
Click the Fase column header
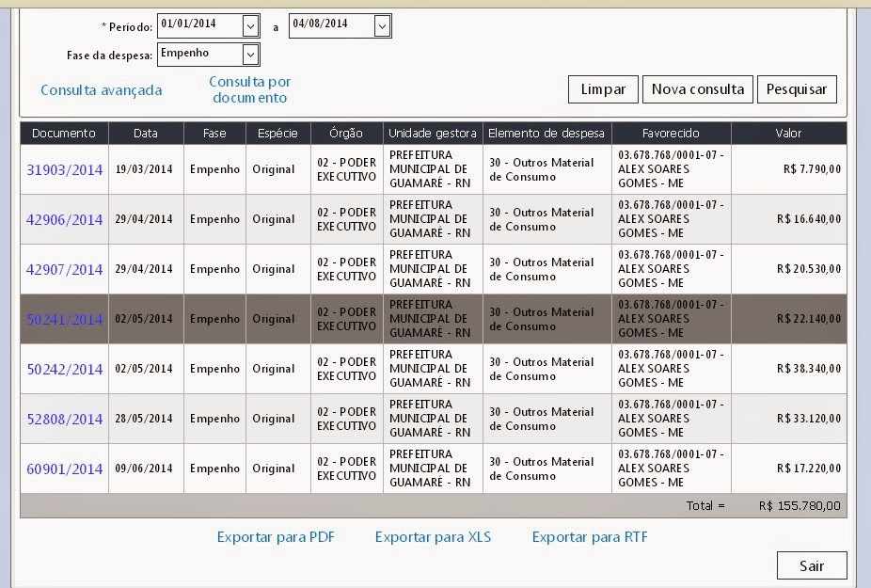pyautogui.click(x=214, y=134)
